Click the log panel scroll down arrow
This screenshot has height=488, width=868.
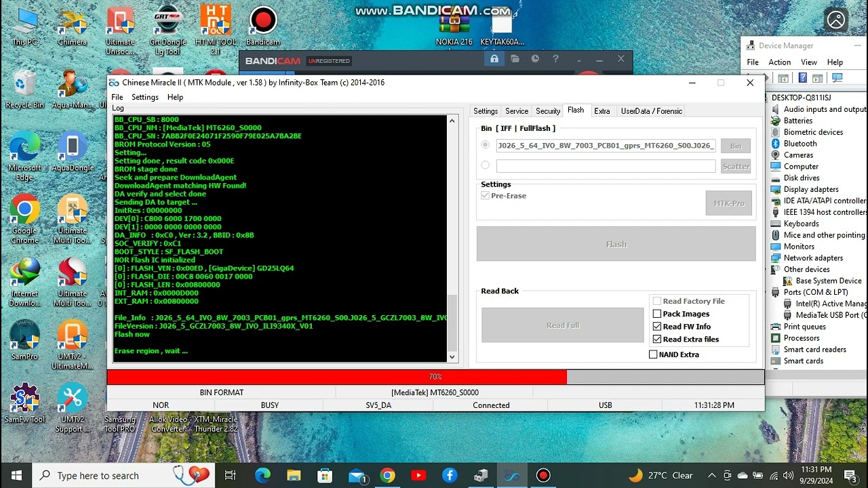coord(452,357)
